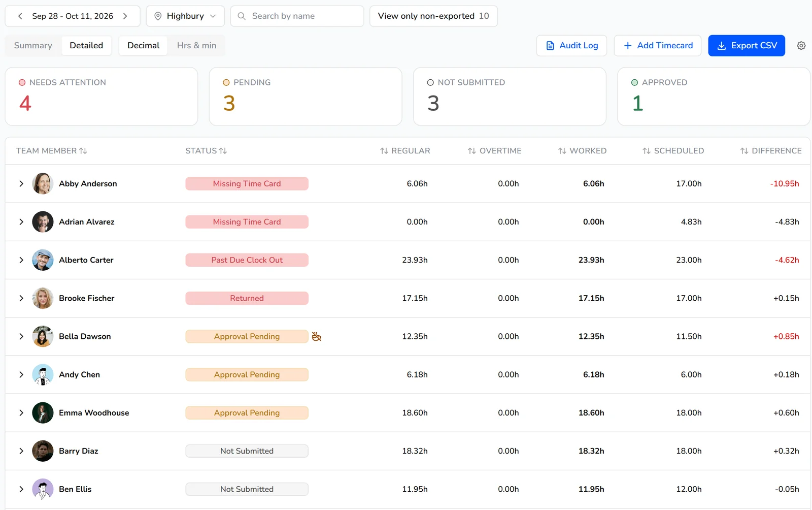Switch to Summary view
Screen dimensions: 812x510
click(33, 46)
